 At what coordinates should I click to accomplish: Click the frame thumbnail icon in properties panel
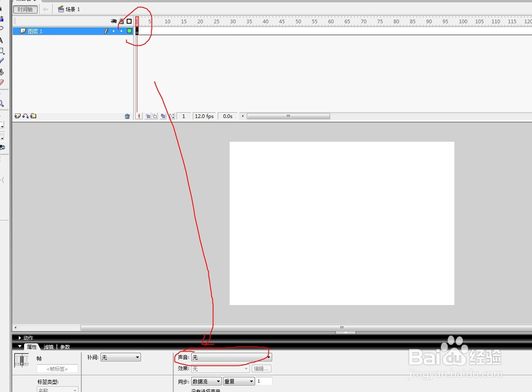[22, 361]
